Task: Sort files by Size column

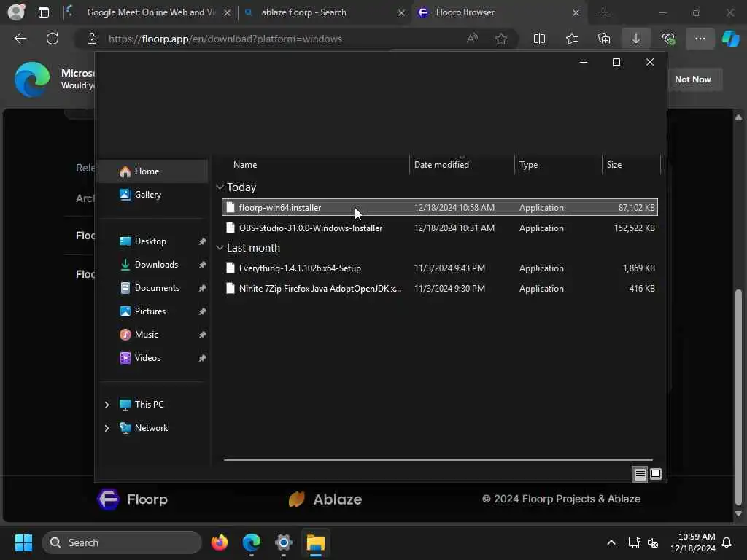Action: pos(631,165)
